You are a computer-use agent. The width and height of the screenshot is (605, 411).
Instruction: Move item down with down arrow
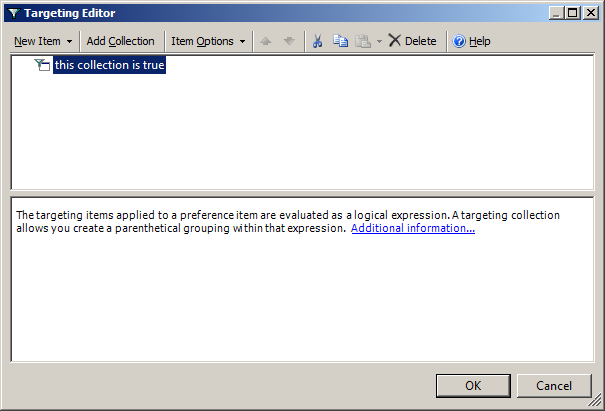pos(289,41)
